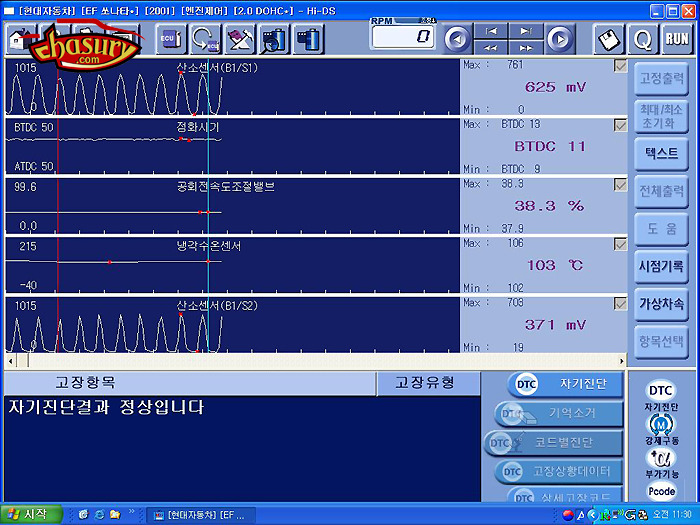Open the 강제구동 actuator test icon
The height and width of the screenshot is (525, 700).
[661, 428]
